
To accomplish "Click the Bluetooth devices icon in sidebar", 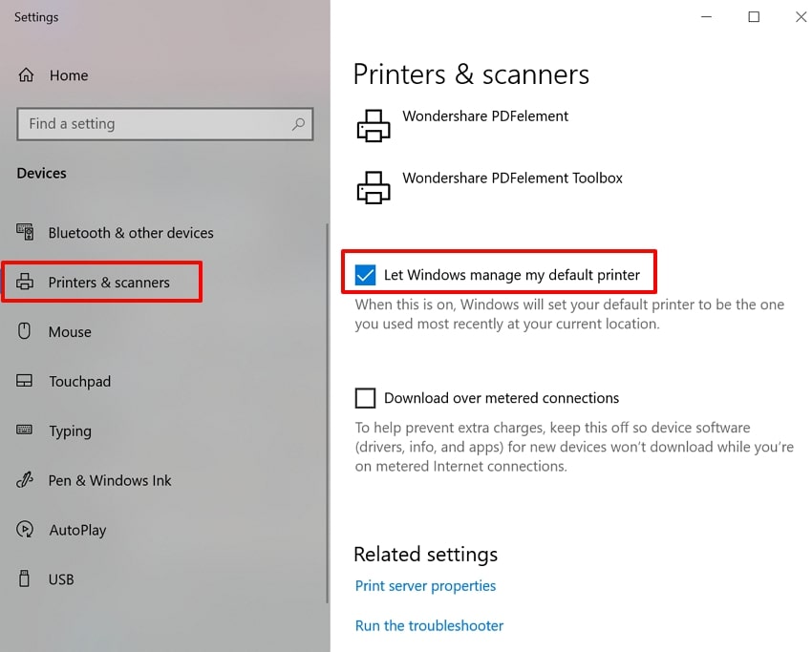I will click(26, 232).
